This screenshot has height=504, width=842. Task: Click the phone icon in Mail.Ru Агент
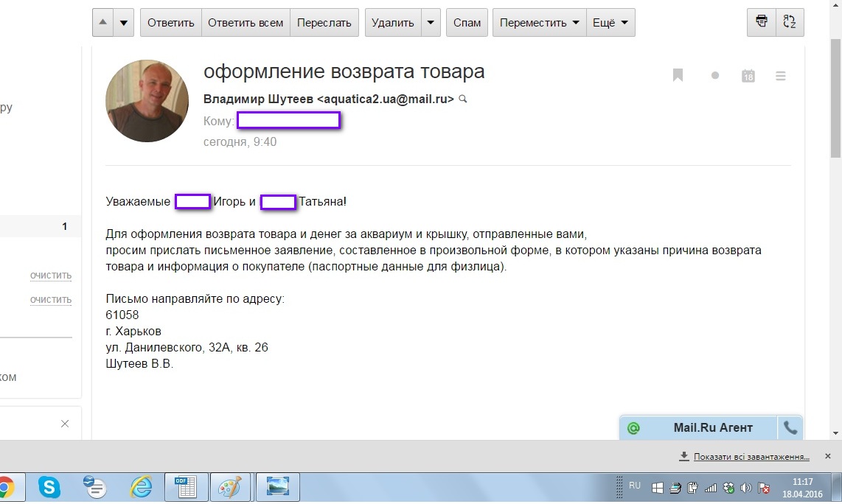[x=790, y=427]
